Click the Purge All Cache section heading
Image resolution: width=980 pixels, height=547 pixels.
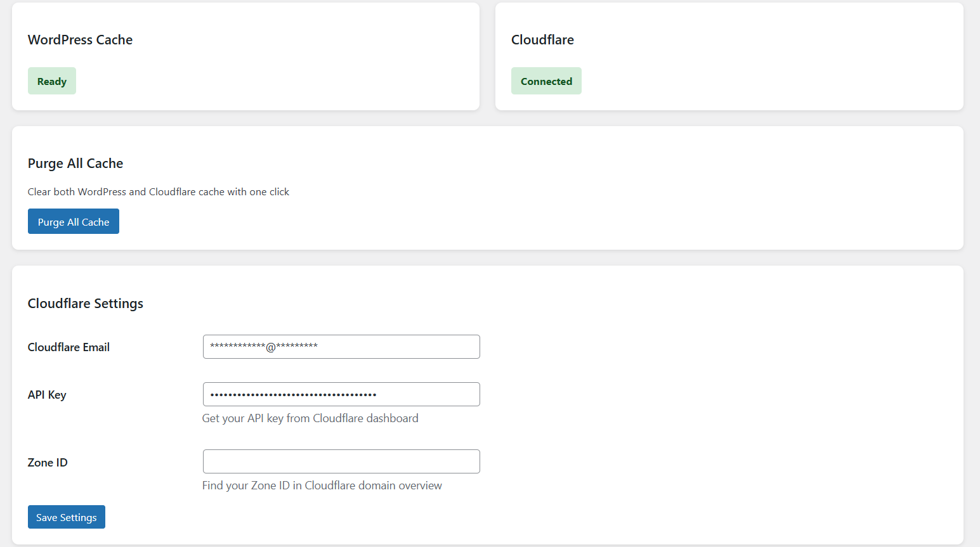75,164
